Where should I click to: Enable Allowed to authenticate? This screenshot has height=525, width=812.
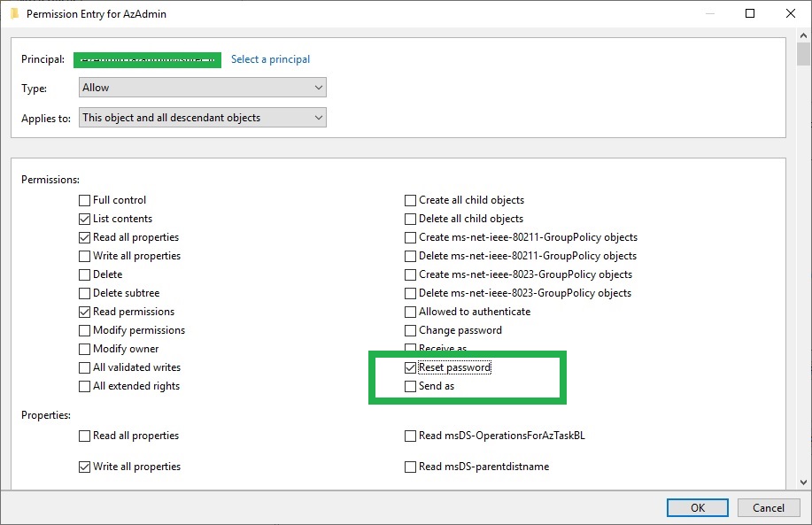point(410,311)
